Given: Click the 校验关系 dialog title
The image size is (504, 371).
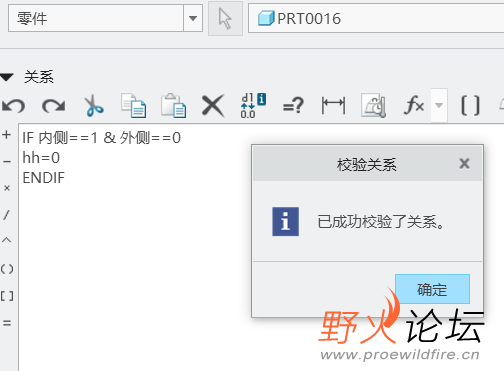Looking at the screenshot, I should [366, 165].
